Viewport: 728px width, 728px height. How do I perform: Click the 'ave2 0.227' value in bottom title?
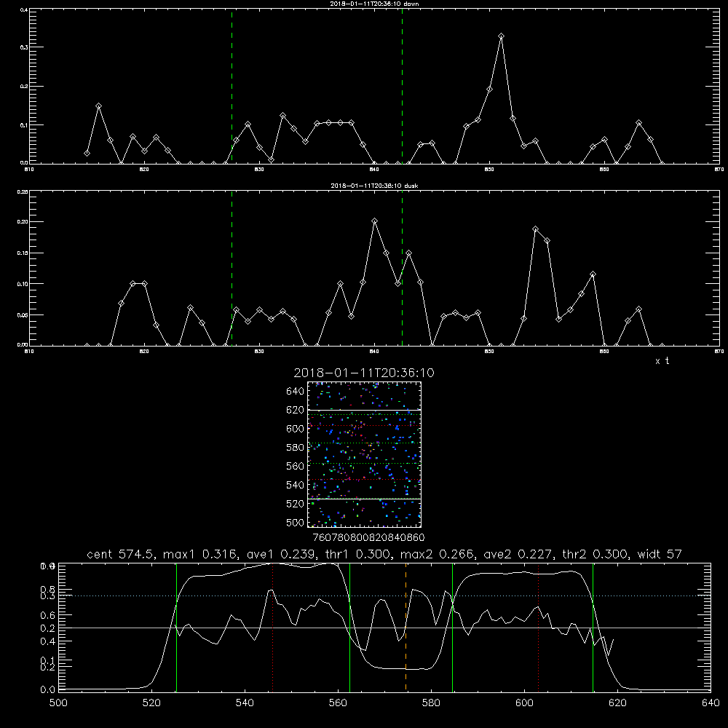coord(518,554)
